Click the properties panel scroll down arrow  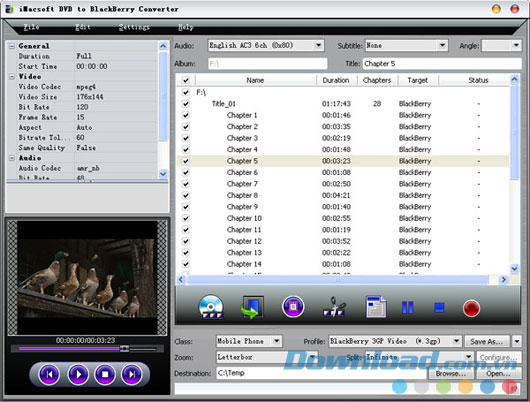coord(163,174)
